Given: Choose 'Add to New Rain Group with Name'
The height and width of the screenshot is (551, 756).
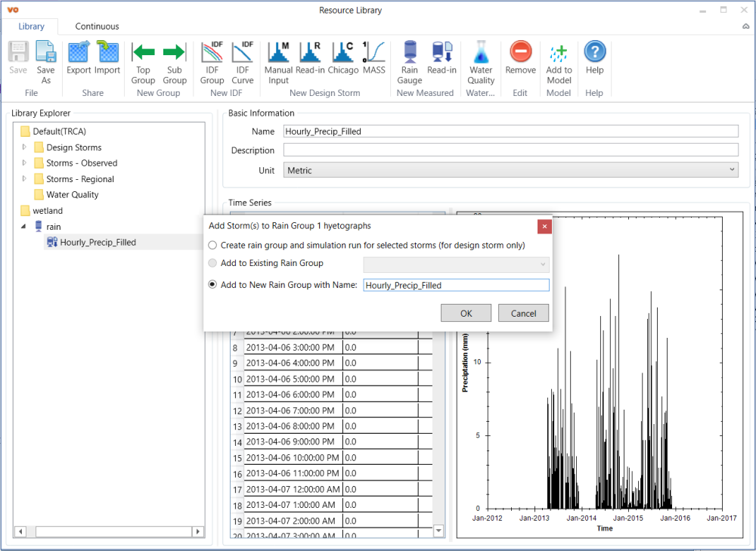Looking at the screenshot, I should tap(213, 285).
